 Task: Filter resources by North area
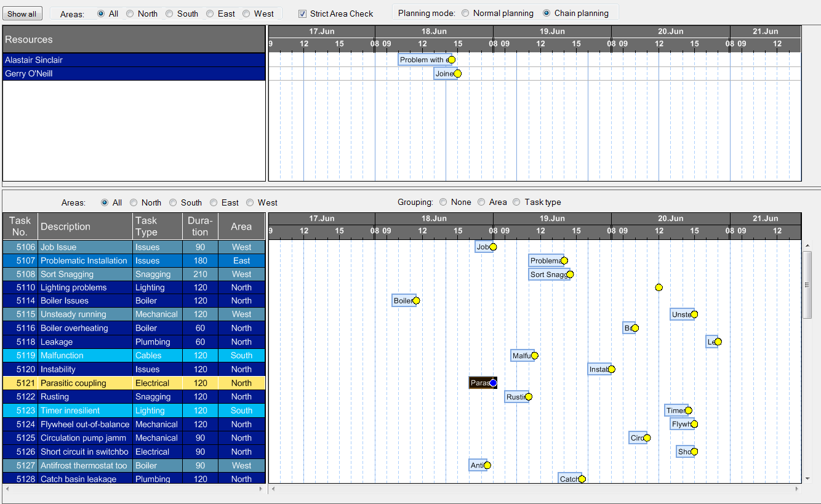130,14
